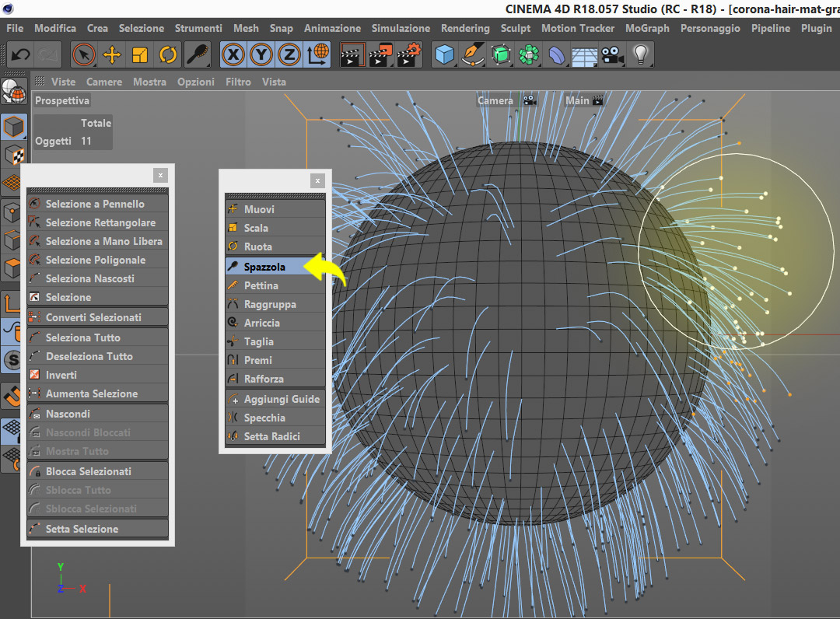Open the spline pen tool icon
This screenshot has height=619, width=840.
click(x=473, y=54)
